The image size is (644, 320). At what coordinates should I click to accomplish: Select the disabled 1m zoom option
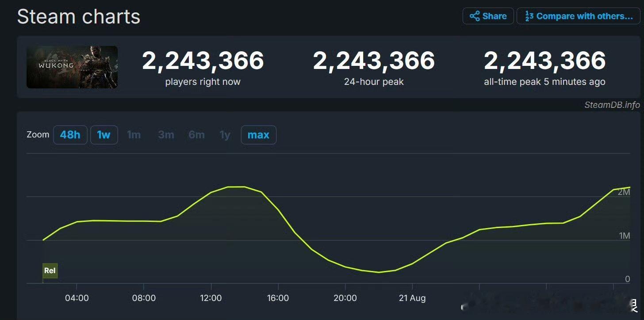[x=134, y=135]
